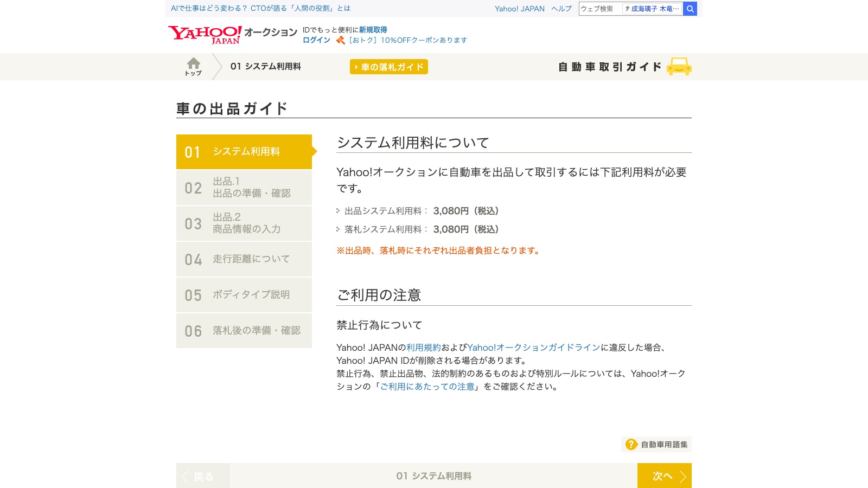Click bottom bar label 01 システム利用料

434,476
